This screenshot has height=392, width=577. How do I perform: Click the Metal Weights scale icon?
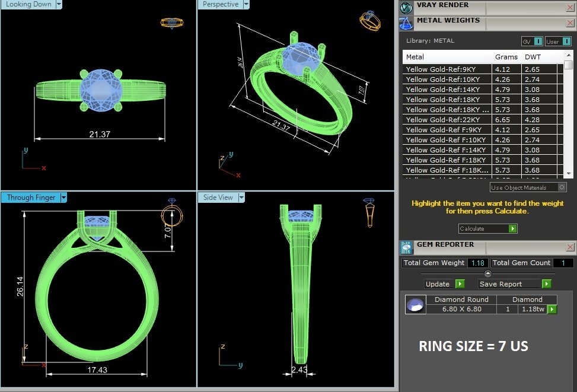(406, 23)
